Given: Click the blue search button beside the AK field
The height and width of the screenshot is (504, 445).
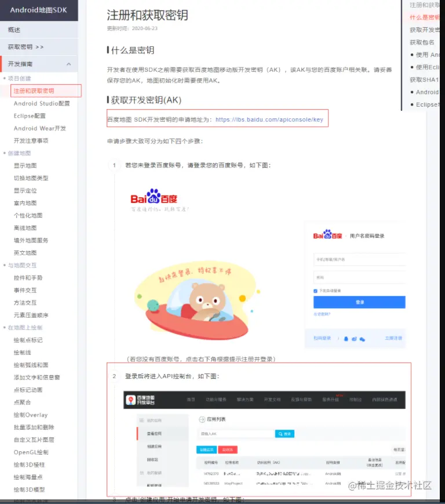Looking at the screenshot, I should [284, 434].
